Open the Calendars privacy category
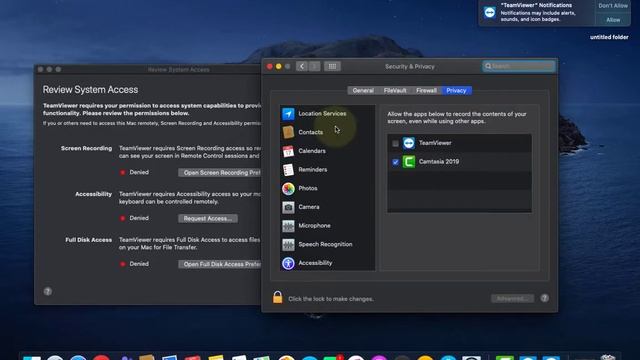This screenshot has width=640, height=360. [x=327, y=151]
